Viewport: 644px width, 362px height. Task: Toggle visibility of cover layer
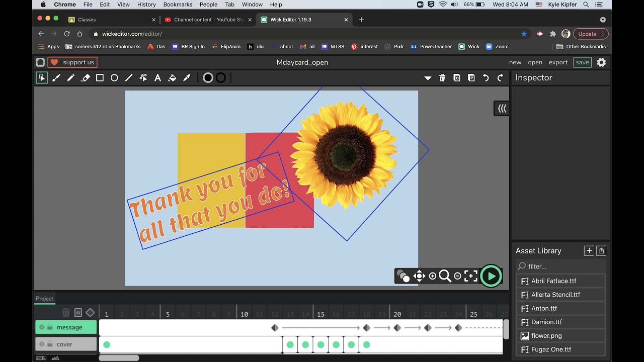point(42,344)
